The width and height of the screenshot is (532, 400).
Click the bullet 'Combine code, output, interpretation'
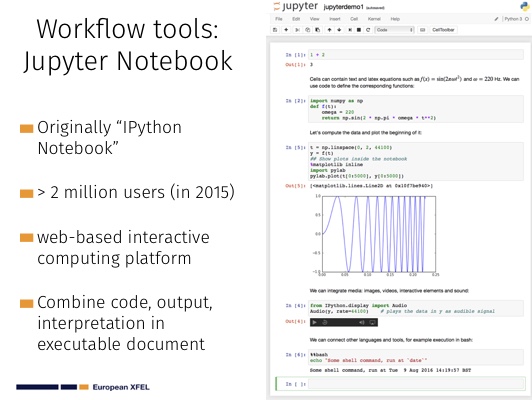pyautogui.click(x=125, y=323)
